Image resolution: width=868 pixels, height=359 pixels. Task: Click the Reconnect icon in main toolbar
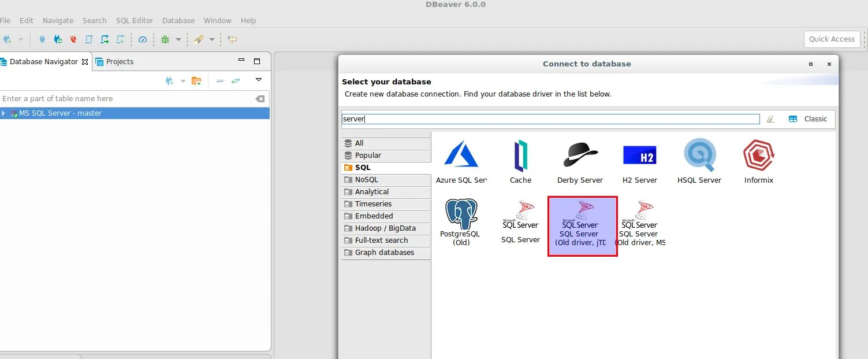[58, 39]
